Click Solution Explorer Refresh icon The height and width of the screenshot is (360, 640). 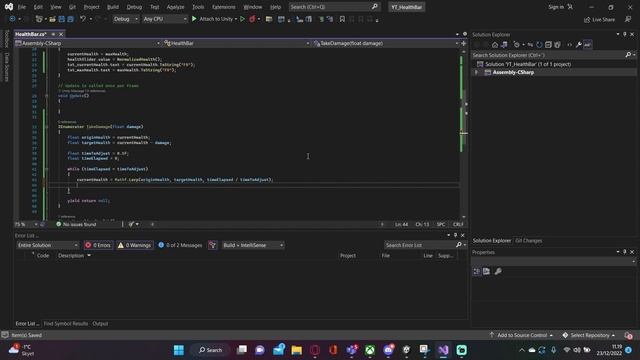[539, 45]
